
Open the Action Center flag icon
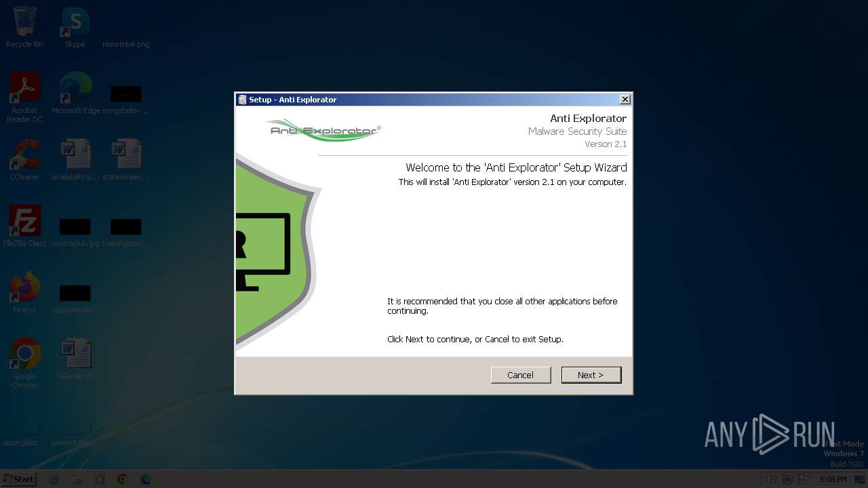point(804,479)
